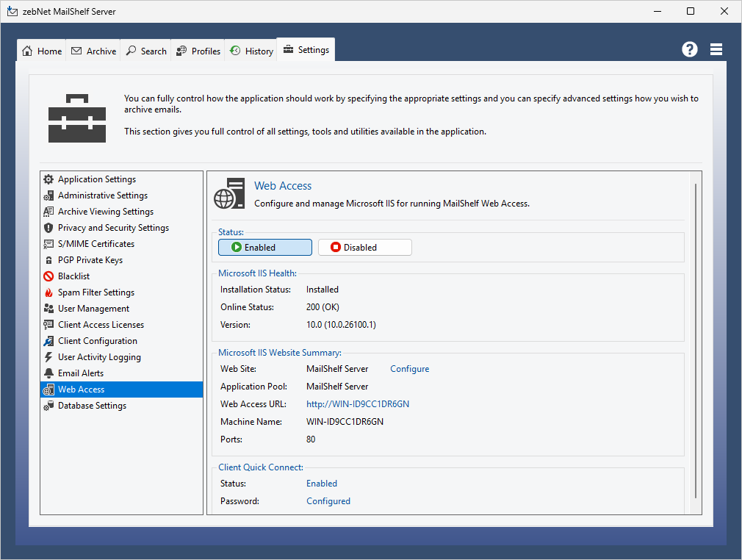Image resolution: width=742 pixels, height=560 pixels.
Task: Click the Configured password link
Action: click(328, 501)
